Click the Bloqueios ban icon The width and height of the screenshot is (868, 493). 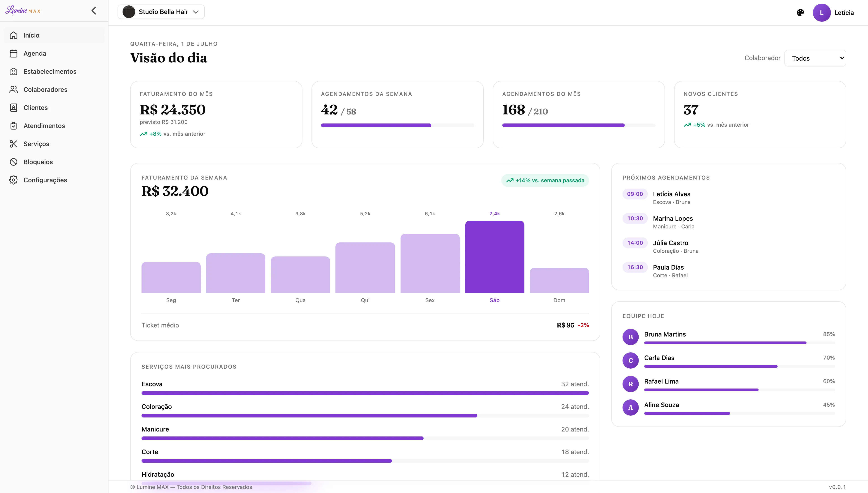point(14,162)
